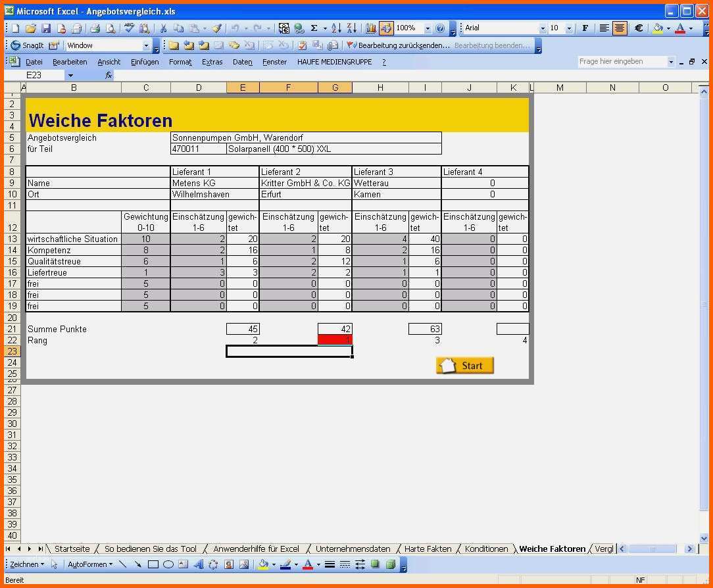Print the sheet using printer icon

(x=95, y=29)
